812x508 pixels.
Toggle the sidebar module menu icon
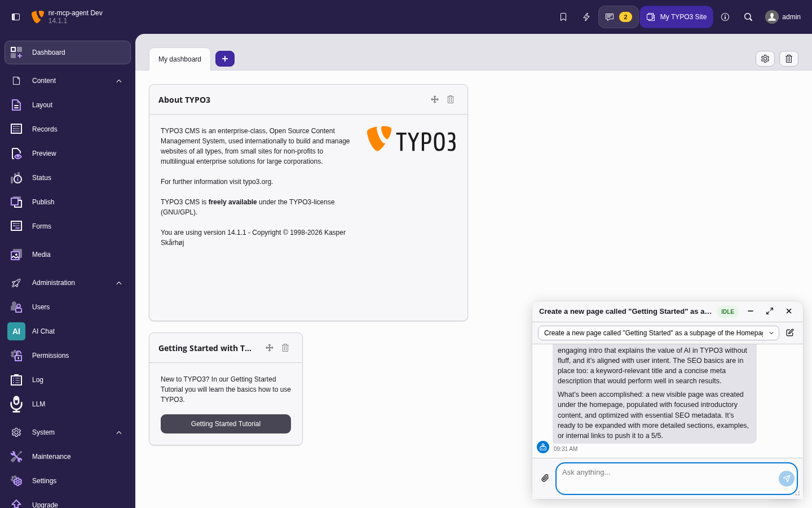16,17
